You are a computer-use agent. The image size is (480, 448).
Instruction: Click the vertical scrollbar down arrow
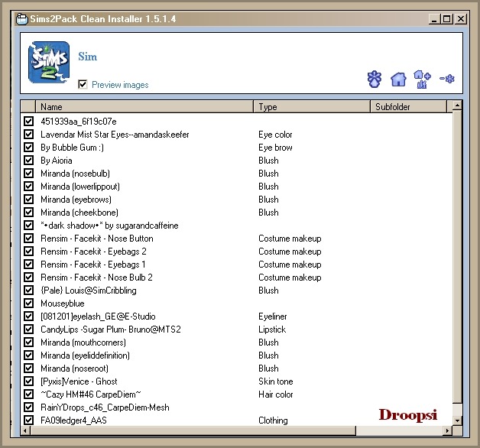point(457,420)
